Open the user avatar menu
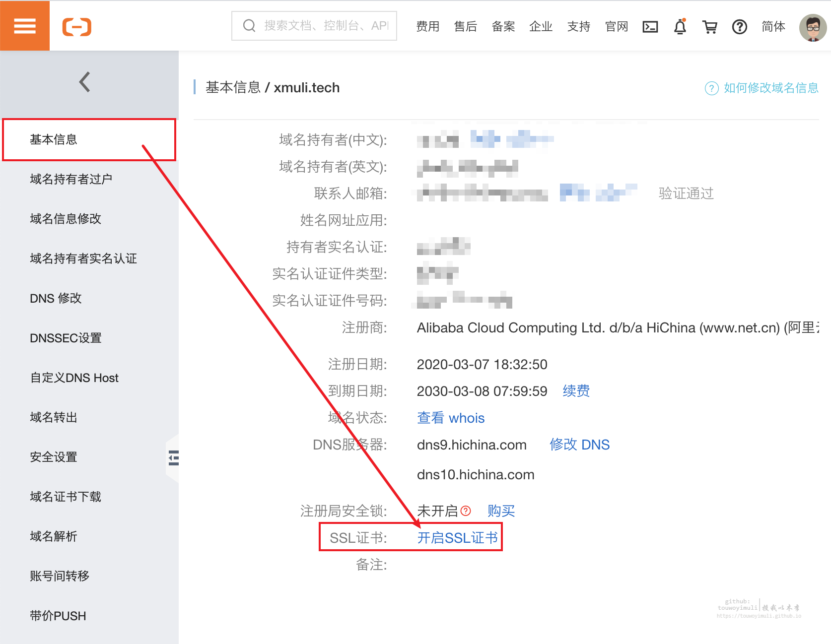The image size is (831, 644). [x=813, y=28]
